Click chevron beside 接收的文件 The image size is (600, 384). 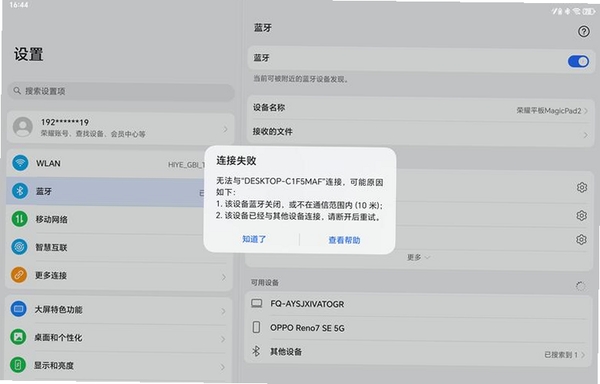(x=585, y=135)
